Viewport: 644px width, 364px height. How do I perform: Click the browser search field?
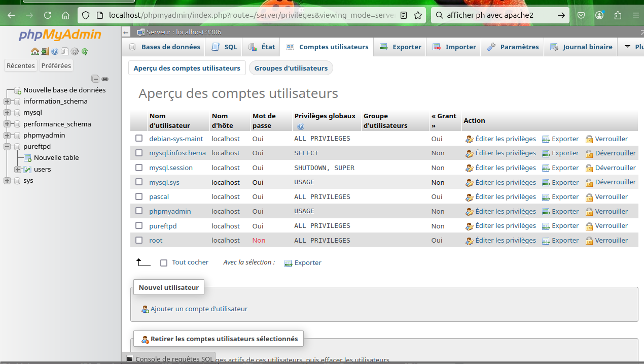click(x=499, y=15)
